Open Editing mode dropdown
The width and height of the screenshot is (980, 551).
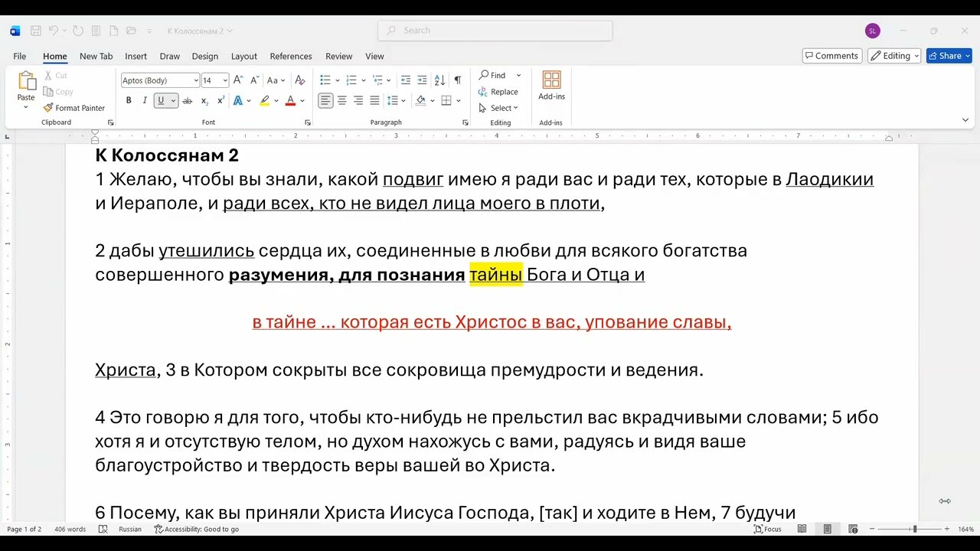click(x=894, y=56)
